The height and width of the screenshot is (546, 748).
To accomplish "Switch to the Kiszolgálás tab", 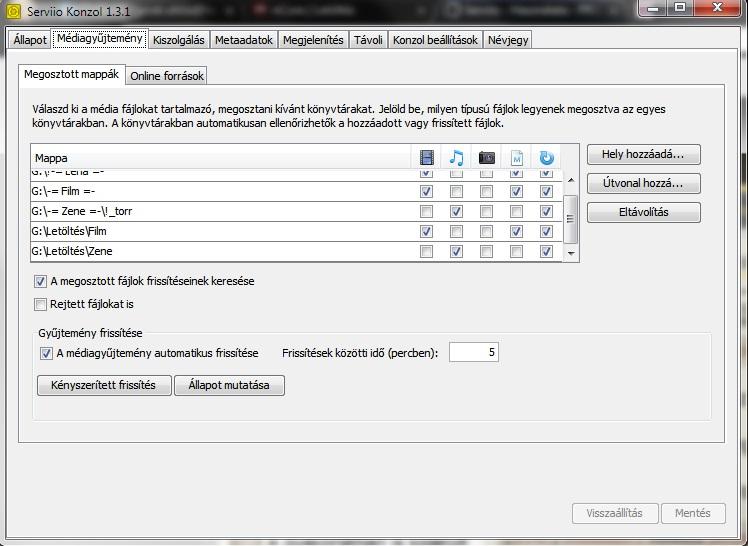I will coord(178,40).
